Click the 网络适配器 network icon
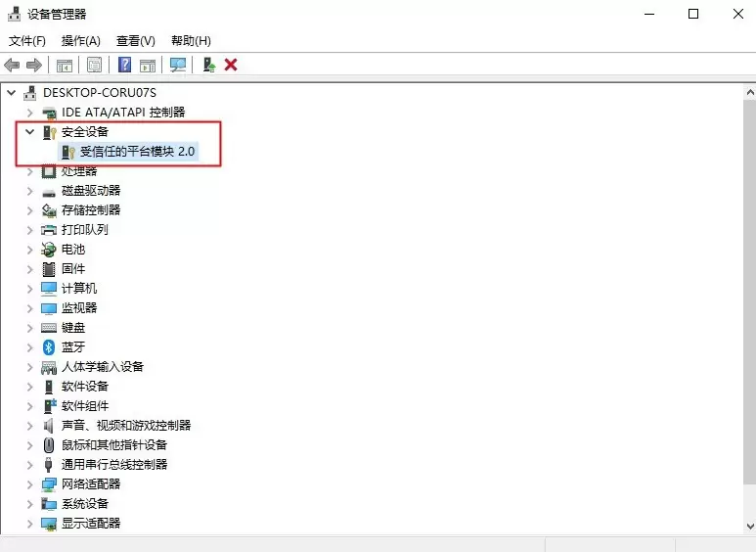Screen dimensions: 756x552 (49, 484)
